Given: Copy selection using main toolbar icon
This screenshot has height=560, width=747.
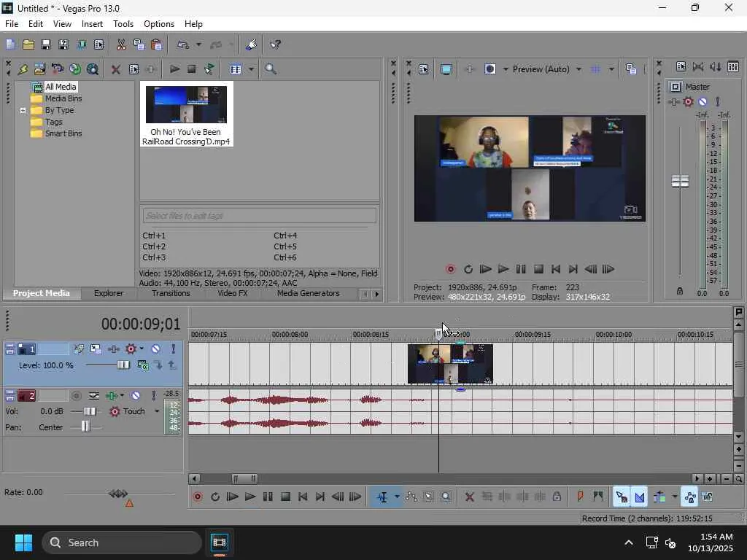Looking at the screenshot, I should (139, 44).
